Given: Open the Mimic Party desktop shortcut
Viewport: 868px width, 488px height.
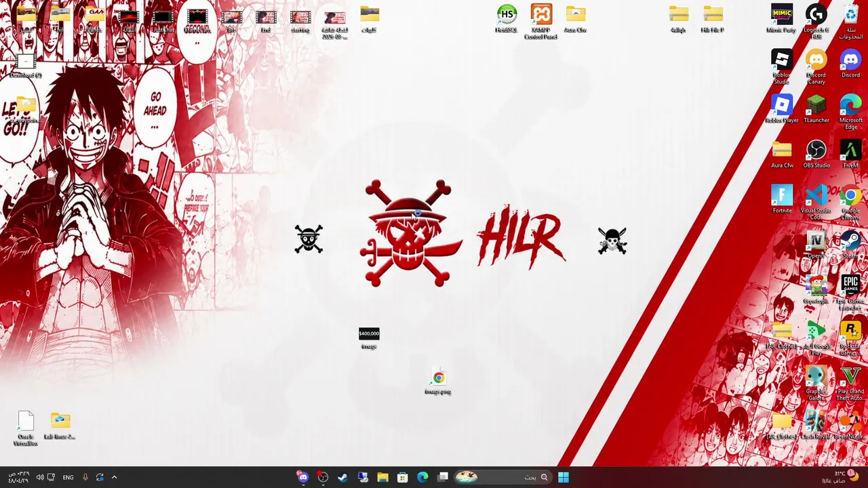Looking at the screenshot, I should pos(781,18).
